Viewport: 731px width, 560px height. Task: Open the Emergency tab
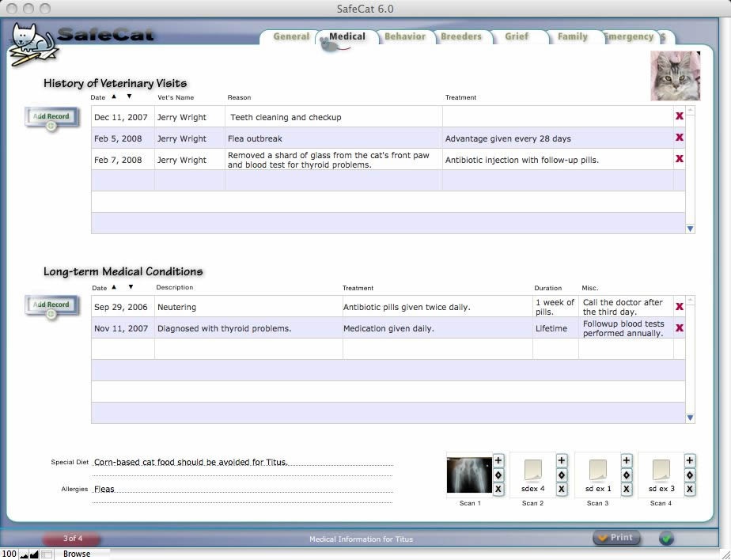[x=630, y=36]
